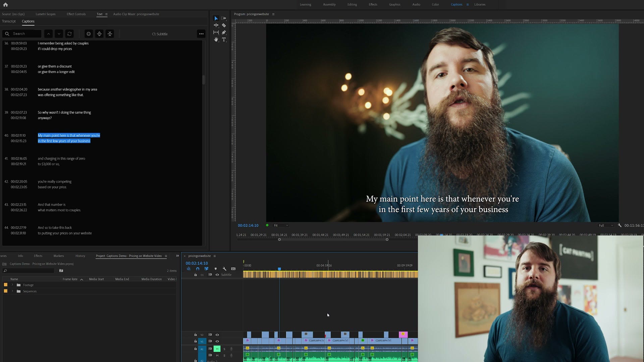This screenshot has height=362, width=644.
Task: Open pricingonwebsite timeline panel menu
Action: coord(215,256)
